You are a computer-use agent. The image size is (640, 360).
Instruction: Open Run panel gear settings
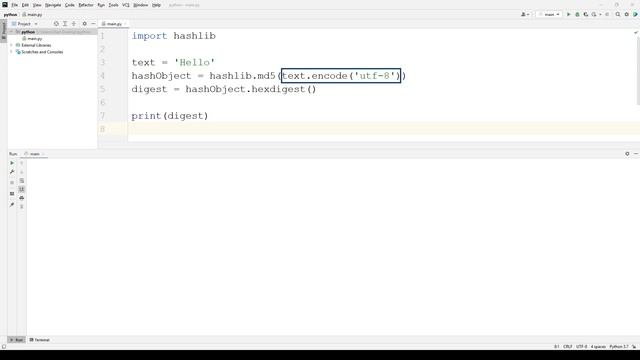(627, 154)
